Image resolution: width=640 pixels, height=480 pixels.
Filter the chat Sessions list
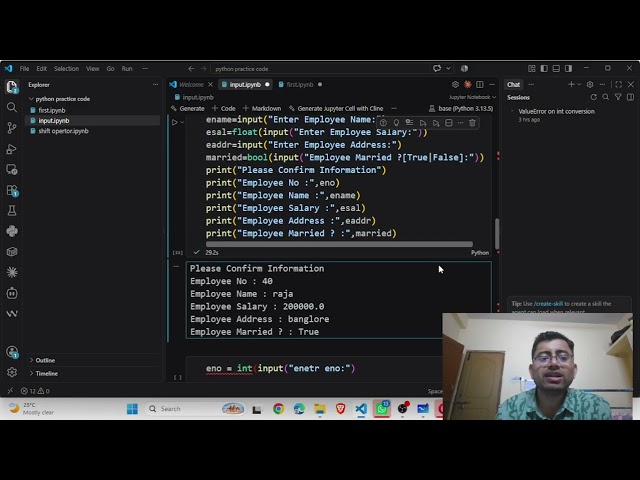(618, 97)
